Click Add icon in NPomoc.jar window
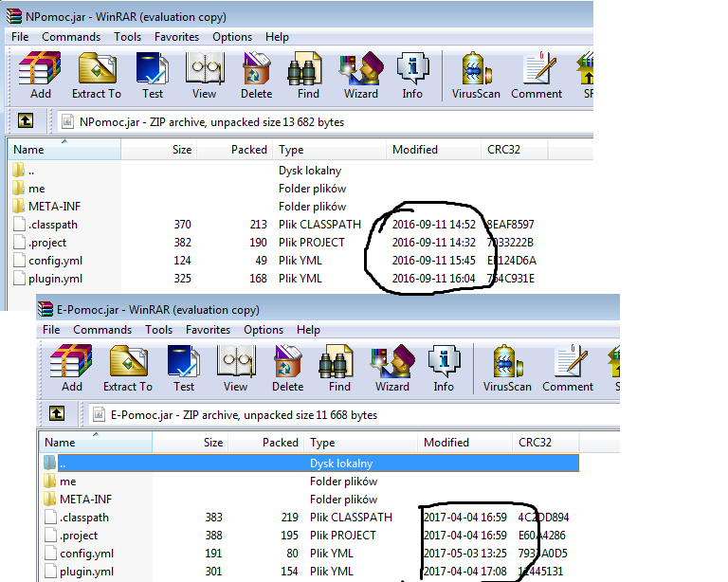The width and height of the screenshot is (728, 582). click(40, 76)
